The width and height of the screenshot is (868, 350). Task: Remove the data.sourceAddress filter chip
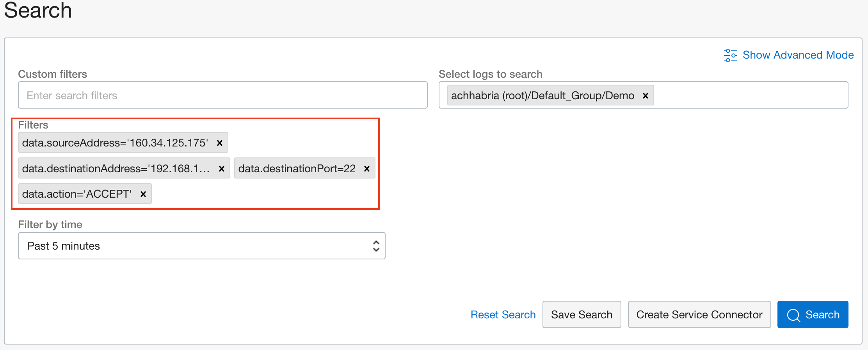tap(220, 143)
